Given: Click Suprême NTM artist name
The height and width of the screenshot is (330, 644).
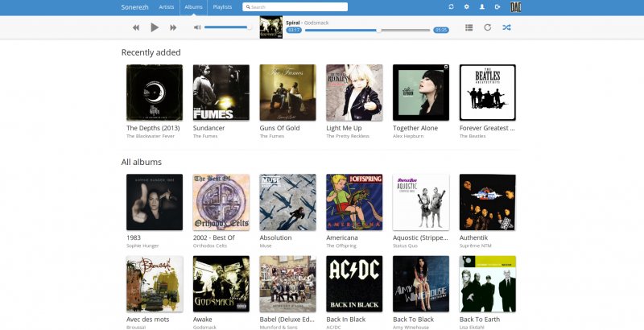Looking at the screenshot, I should coord(475,245).
